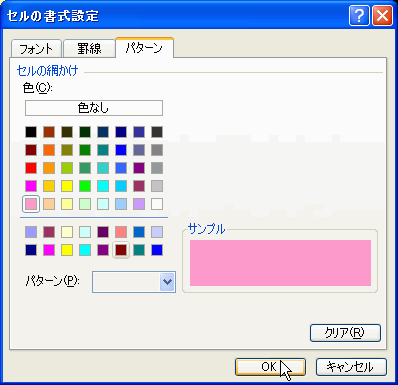This screenshot has width=398, height=385.
Task: Open the help question mark button
Action: (359, 16)
